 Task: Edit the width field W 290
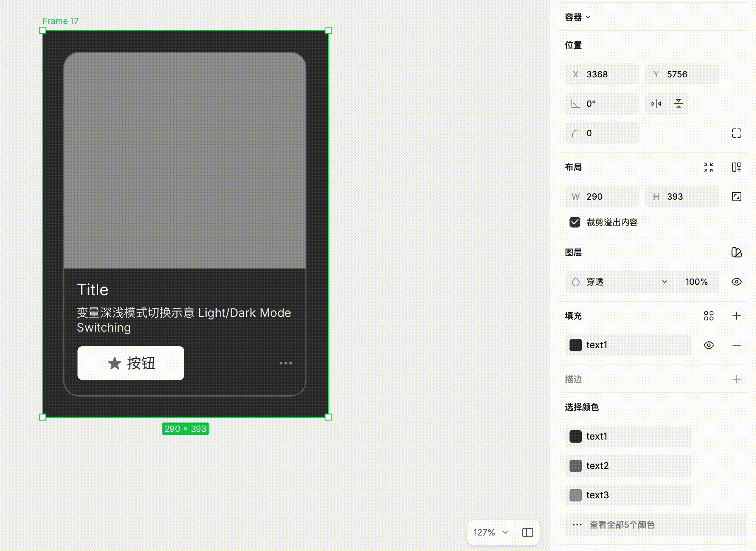point(602,197)
